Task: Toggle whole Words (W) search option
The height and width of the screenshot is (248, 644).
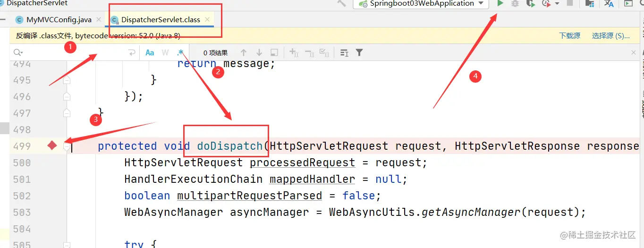Action: tap(165, 53)
